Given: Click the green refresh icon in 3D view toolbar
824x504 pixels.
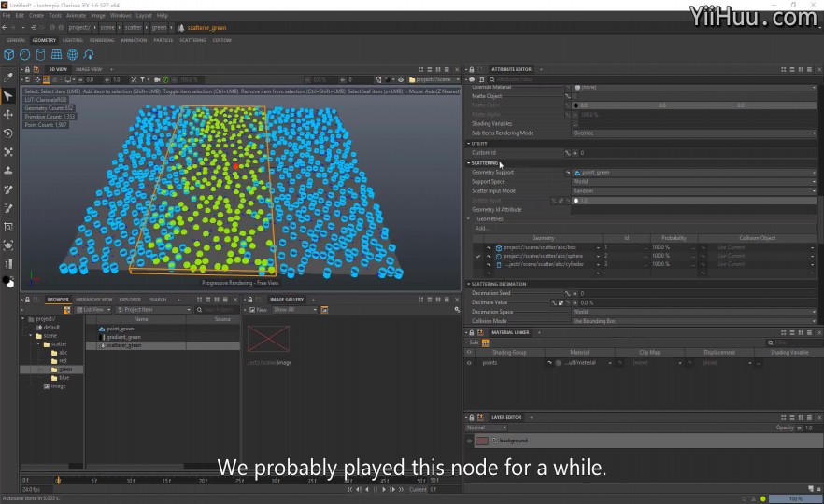Looking at the screenshot, I should tap(165, 80).
